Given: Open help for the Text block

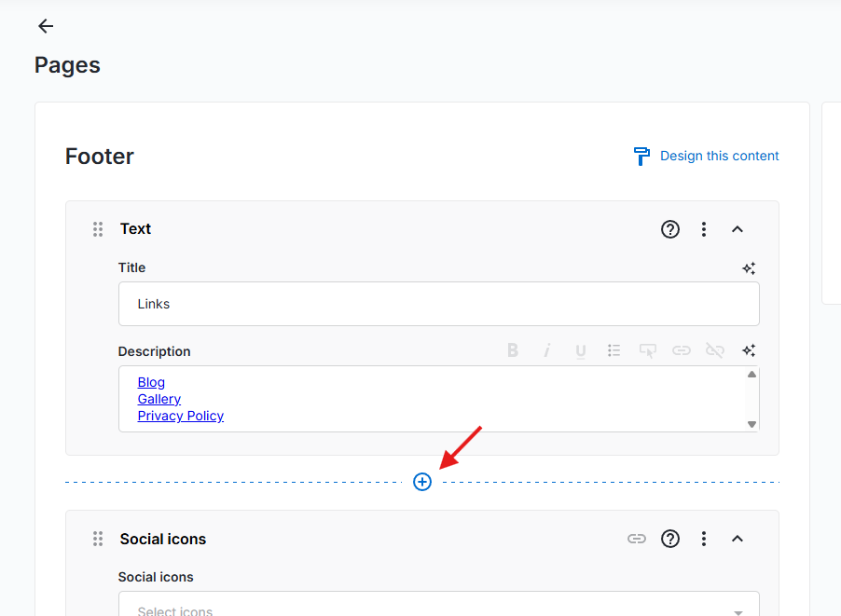Looking at the screenshot, I should [x=669, y=229].
